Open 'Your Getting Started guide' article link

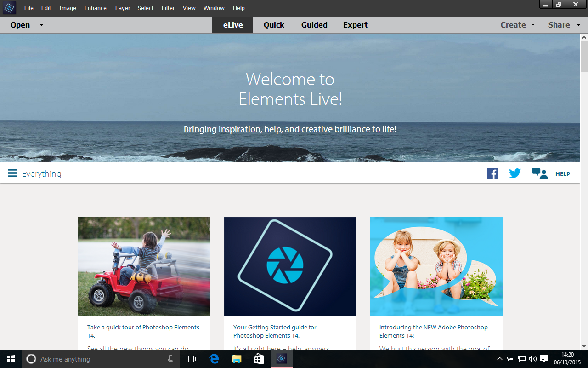click(275, 331)
